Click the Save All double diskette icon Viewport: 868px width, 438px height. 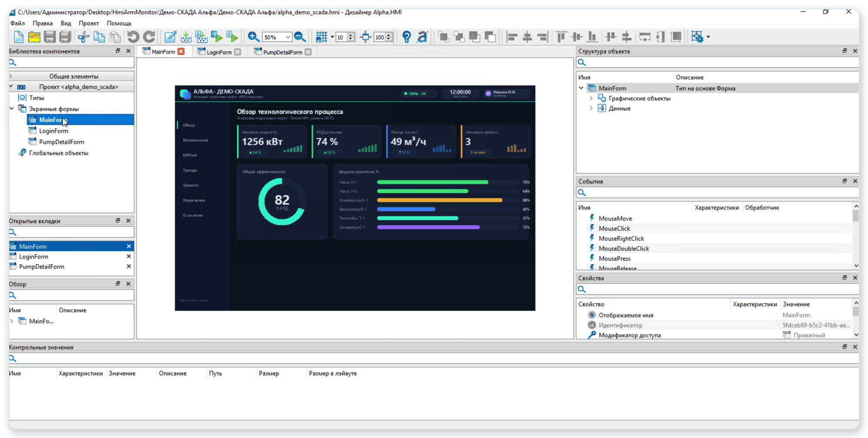click(65, 37)
